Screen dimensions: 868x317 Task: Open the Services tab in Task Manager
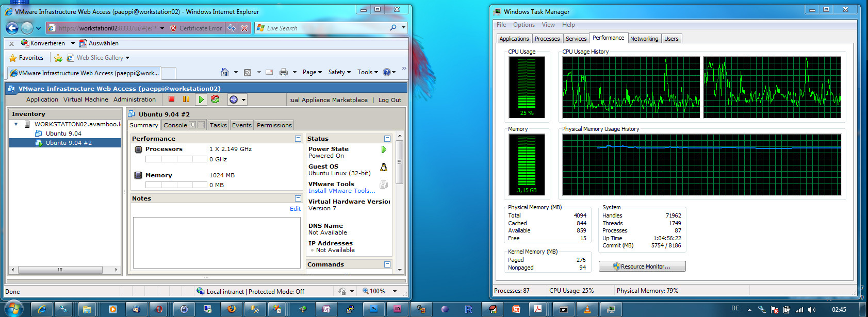576,39
